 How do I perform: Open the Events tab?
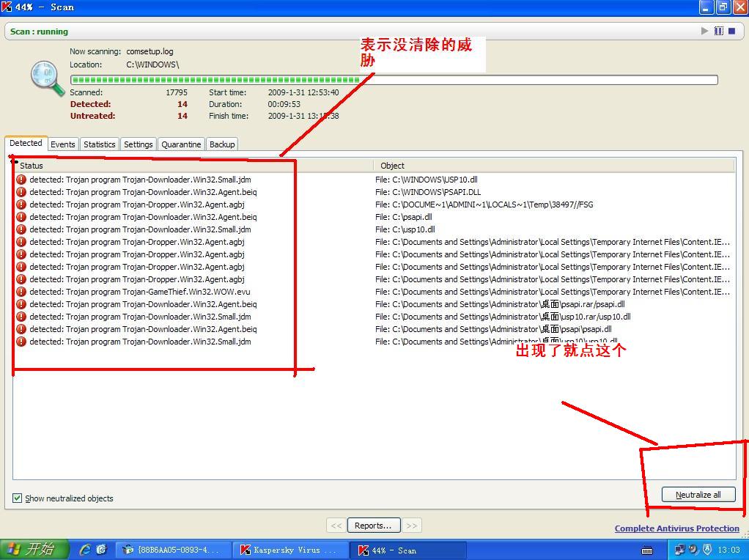coord(62,144)
